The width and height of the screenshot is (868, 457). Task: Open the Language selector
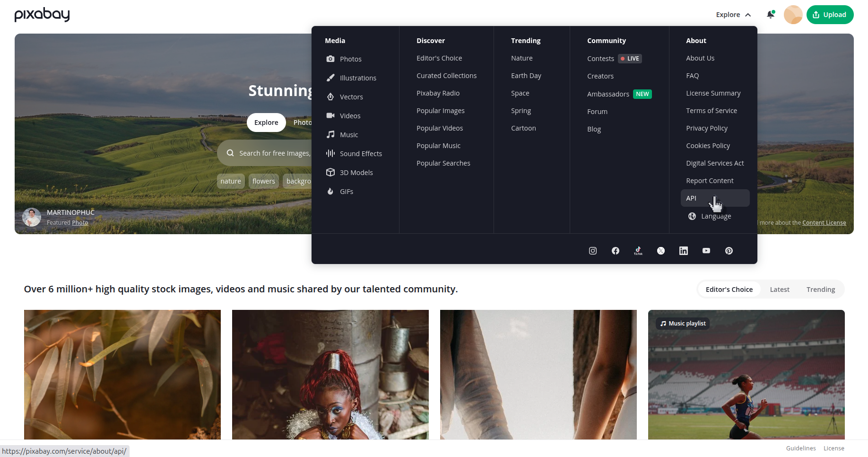(716, 216)
